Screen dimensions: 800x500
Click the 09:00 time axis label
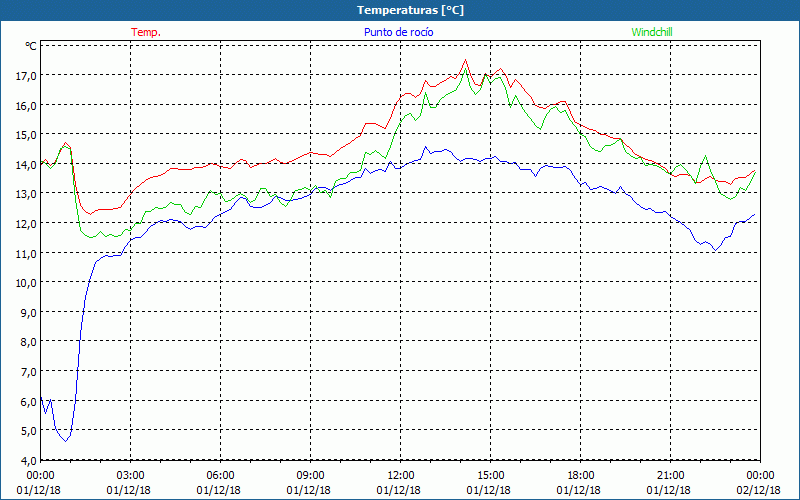tap(311, 475)
